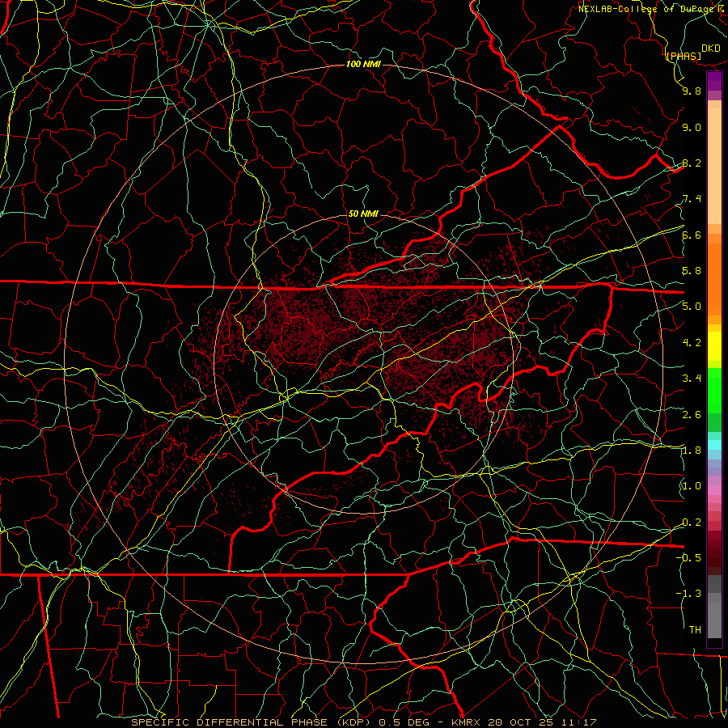Click the [PHAS] units label
The image size is (728, 728).
pyautogui.click(x=684, y=56)
